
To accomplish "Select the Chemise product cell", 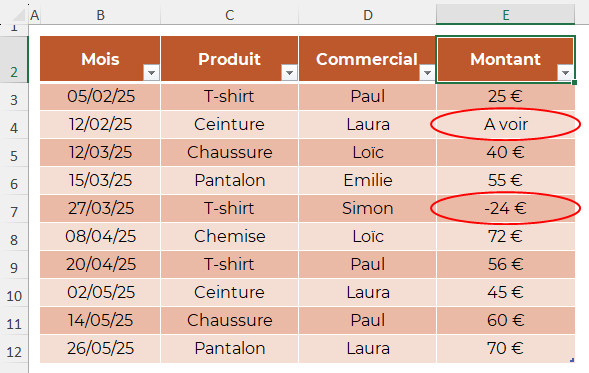I will [x=230, y=236].
